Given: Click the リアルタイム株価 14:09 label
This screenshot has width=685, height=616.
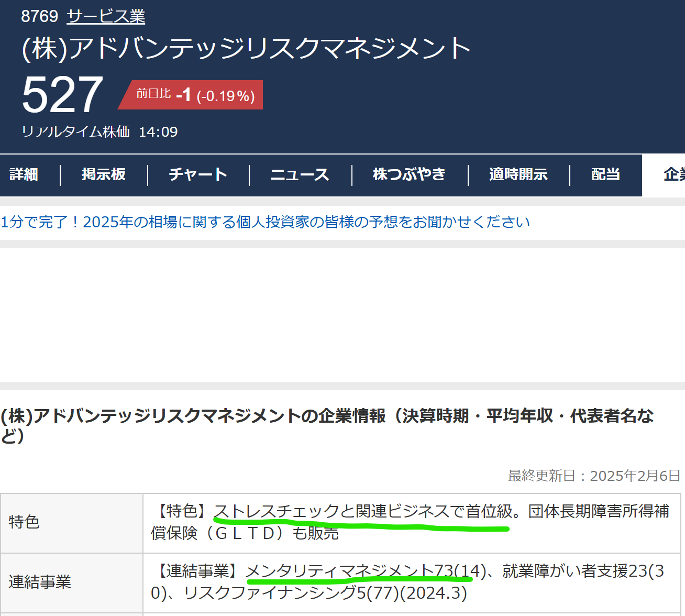Looking at the screenshot, I should click(x=100, y=131).
